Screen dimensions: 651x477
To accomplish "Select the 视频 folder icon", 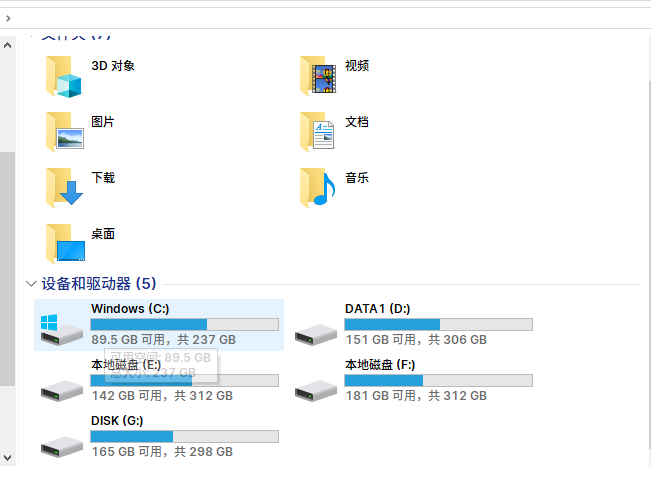I will (318, 76).
